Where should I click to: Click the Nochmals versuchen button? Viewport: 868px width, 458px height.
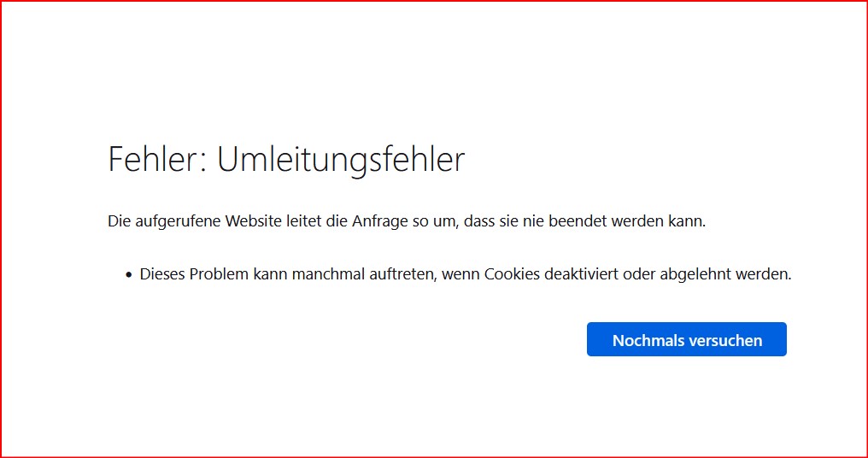pyautogui.click(x=686, y=340)
